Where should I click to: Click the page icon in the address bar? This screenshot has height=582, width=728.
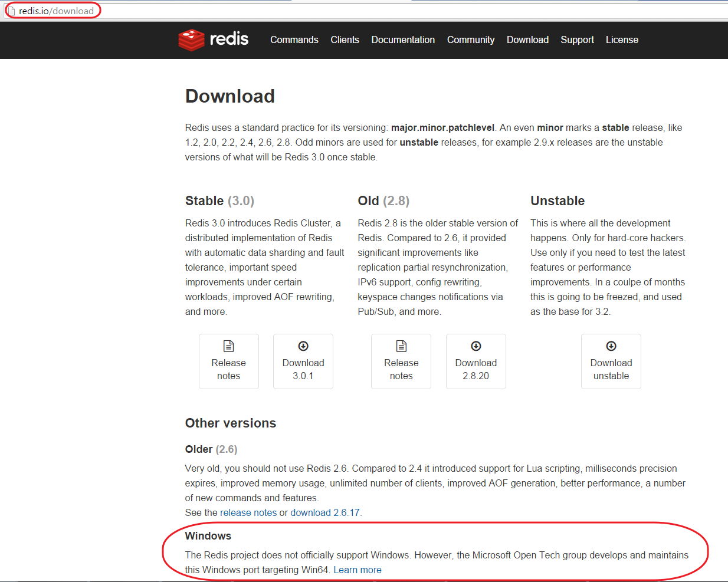pyautogui.click(x=11, y=11)
